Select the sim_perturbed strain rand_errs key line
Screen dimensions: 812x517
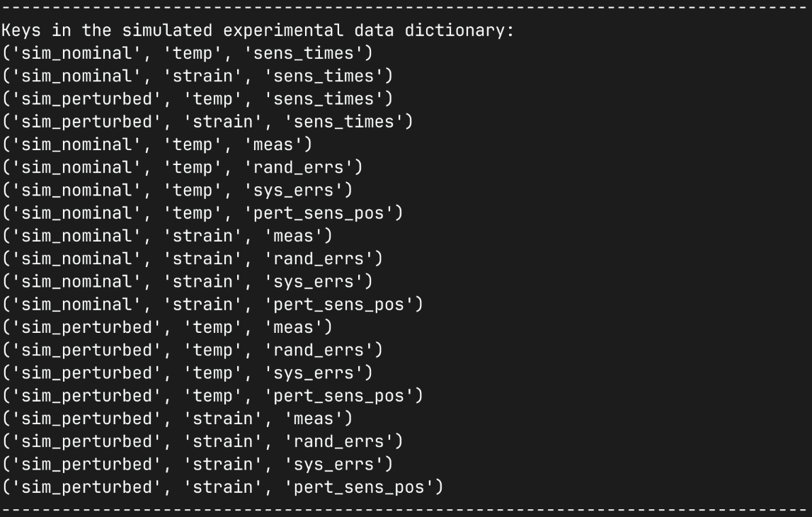202,441
